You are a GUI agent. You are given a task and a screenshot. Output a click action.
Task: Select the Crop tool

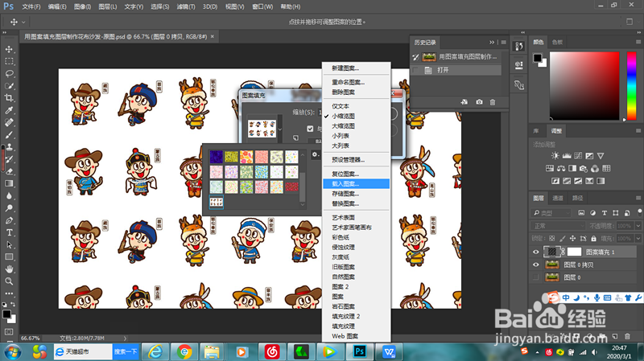(9, 98)
